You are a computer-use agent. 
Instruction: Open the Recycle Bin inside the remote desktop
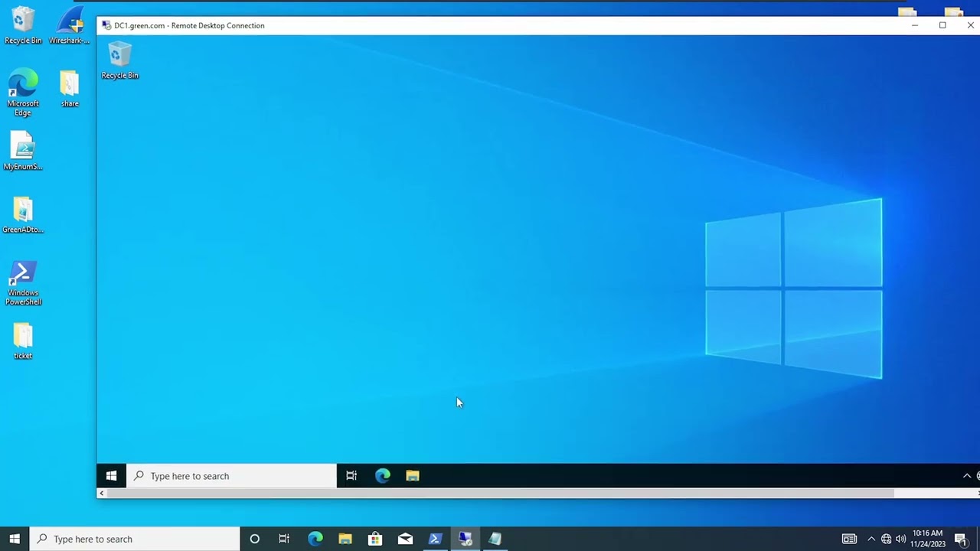tap(119, 60)
